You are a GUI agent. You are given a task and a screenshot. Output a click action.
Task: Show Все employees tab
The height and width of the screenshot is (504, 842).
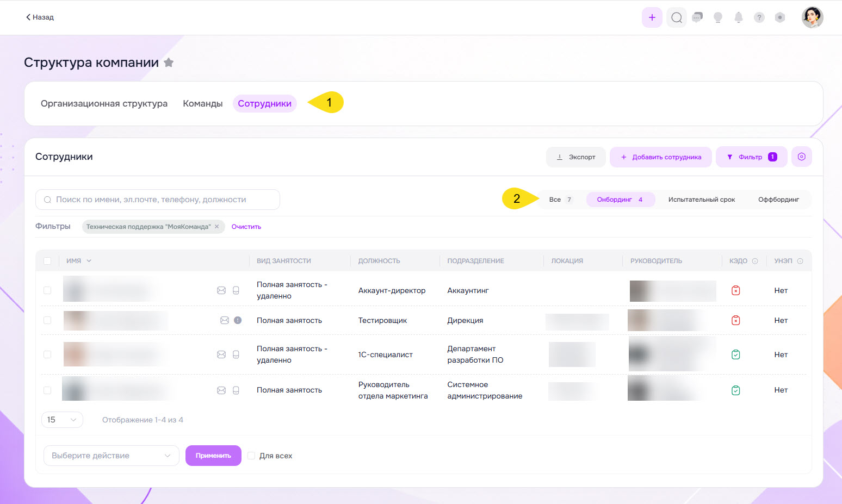560,200
